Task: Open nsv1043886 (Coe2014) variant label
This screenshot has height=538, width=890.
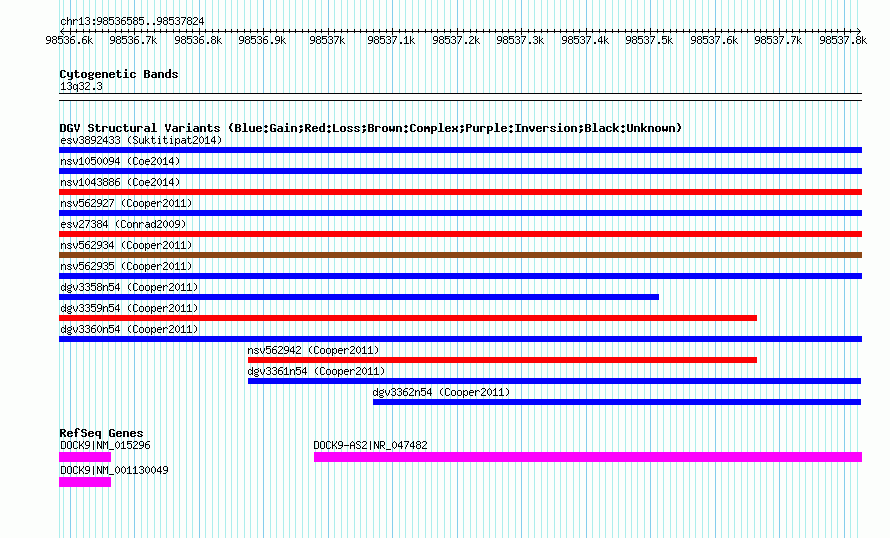Action: pos(120,182)
